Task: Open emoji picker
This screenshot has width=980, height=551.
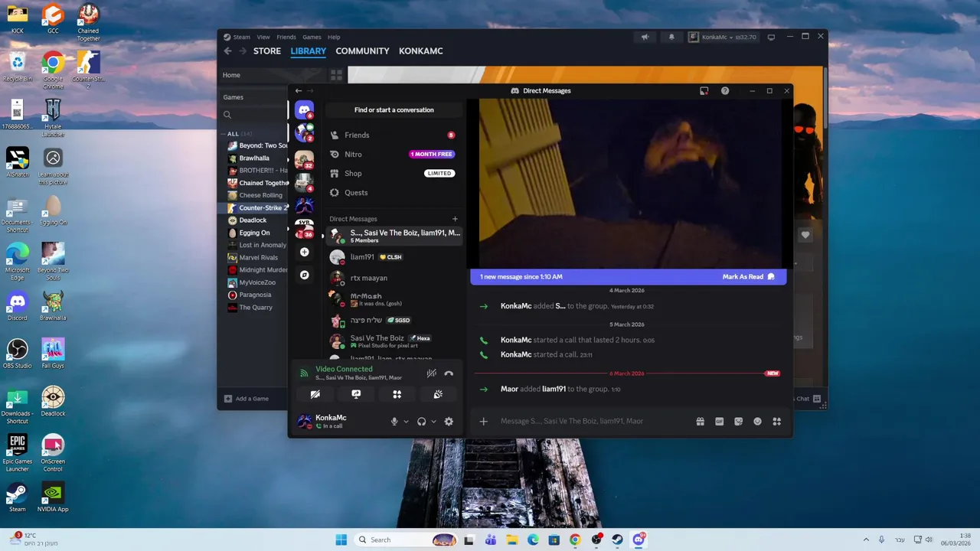Action: pyautogui.click(x=757, y=421)
